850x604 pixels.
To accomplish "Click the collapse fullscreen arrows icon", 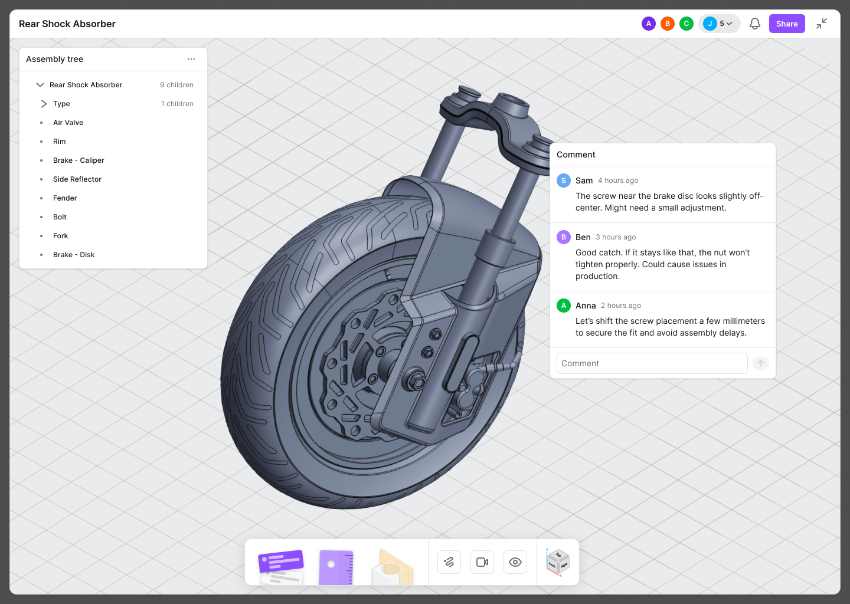I will tap(822, 23).
